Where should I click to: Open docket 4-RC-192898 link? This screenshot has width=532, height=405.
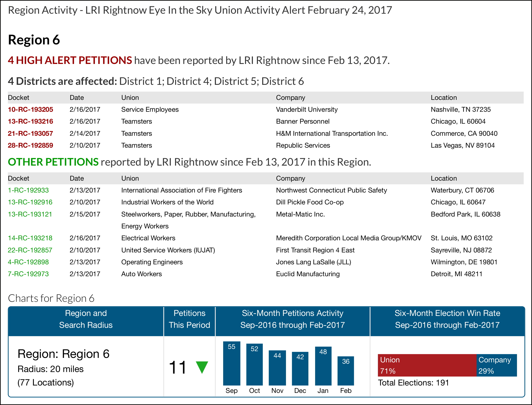(28, 262)
